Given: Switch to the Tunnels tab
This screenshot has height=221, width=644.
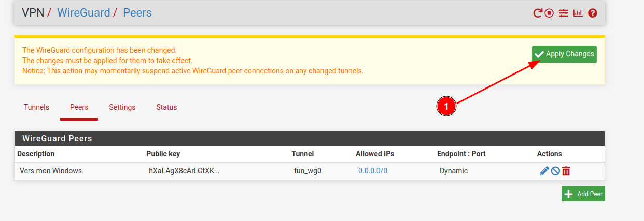Looking at the screenshot, I should (36, 107).
